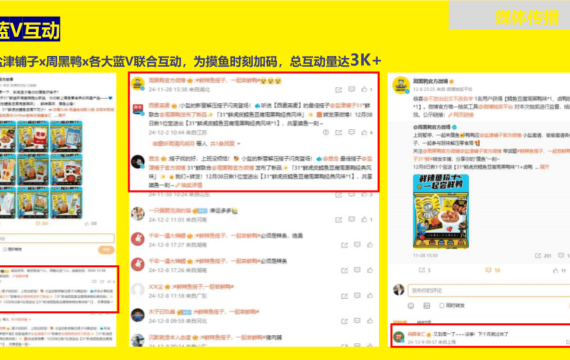Repost icon with count 5, right post

422,270
